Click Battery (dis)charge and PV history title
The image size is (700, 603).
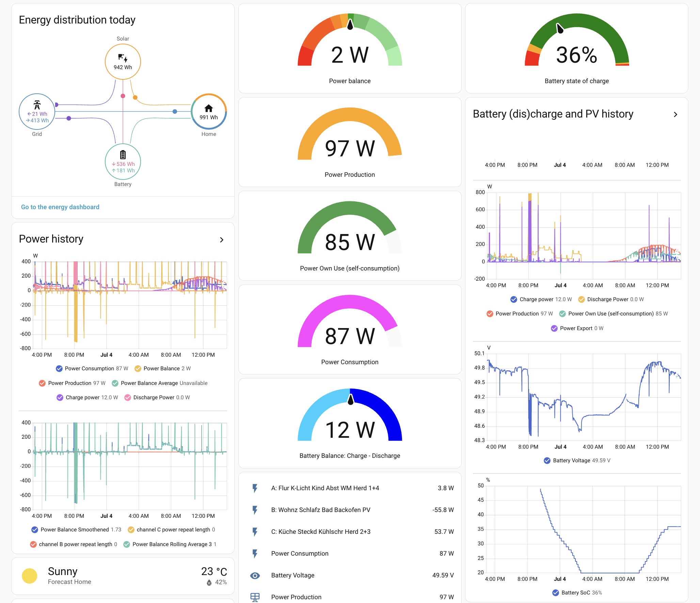(x=553, y=114)
